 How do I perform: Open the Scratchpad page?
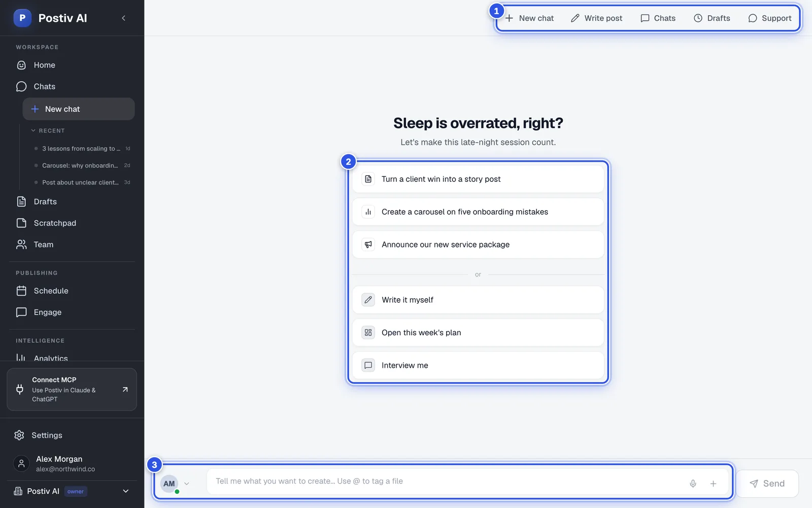tap(72, 223)
